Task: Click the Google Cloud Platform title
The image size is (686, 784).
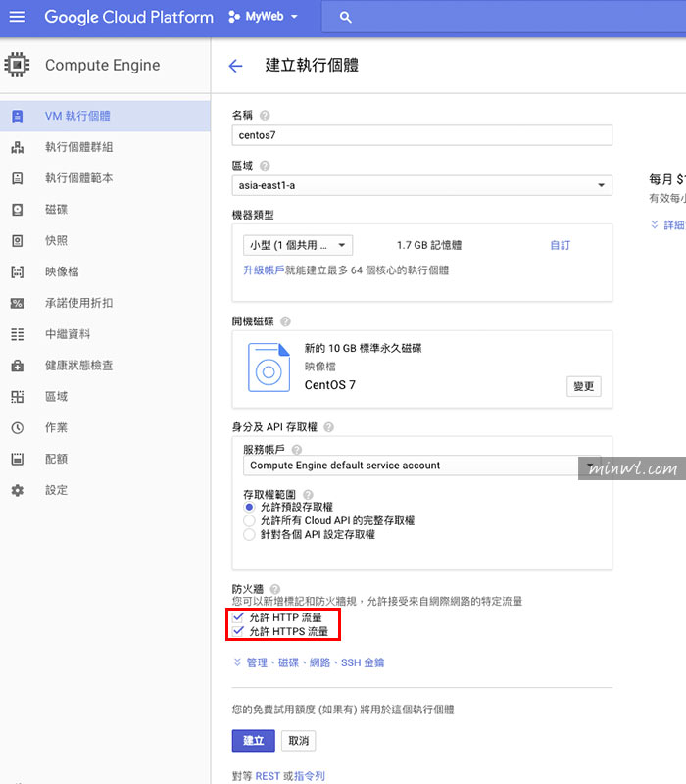Action: pos(129,17)
